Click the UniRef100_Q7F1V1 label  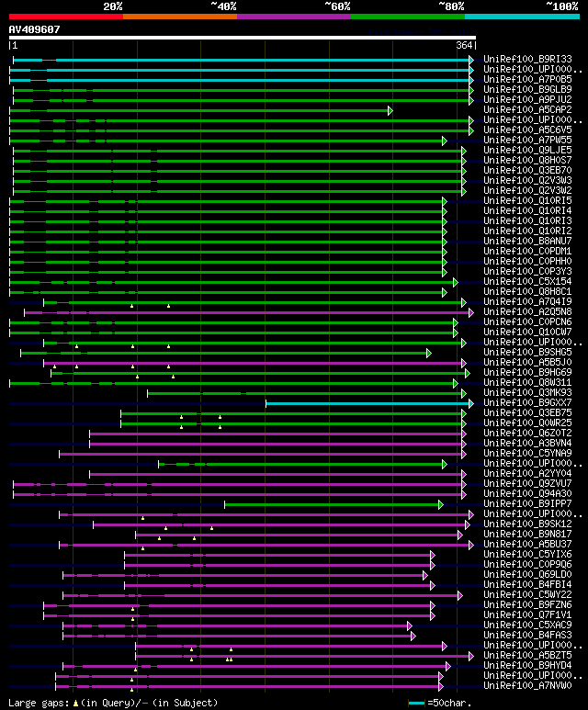click(527, 615)
